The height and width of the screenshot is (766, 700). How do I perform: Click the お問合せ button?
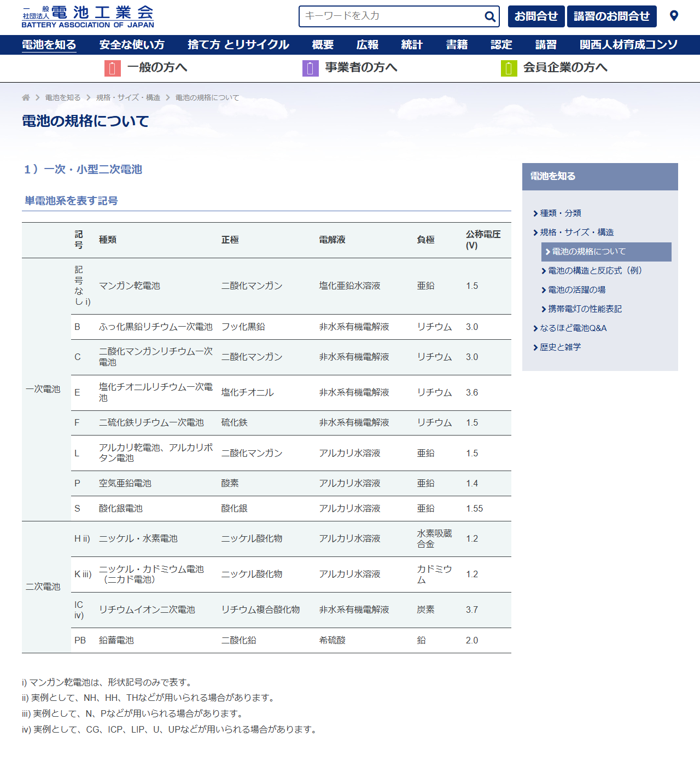point(536,16)
